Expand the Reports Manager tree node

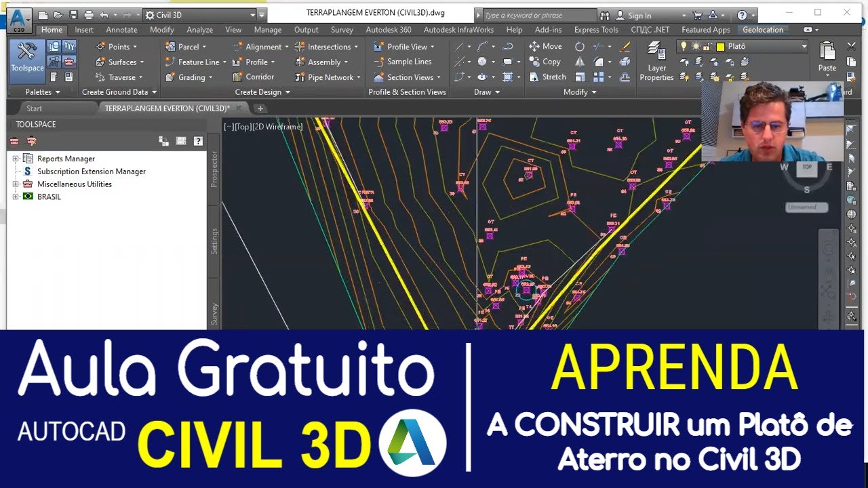pyautogui.click(x=15, y=159)
